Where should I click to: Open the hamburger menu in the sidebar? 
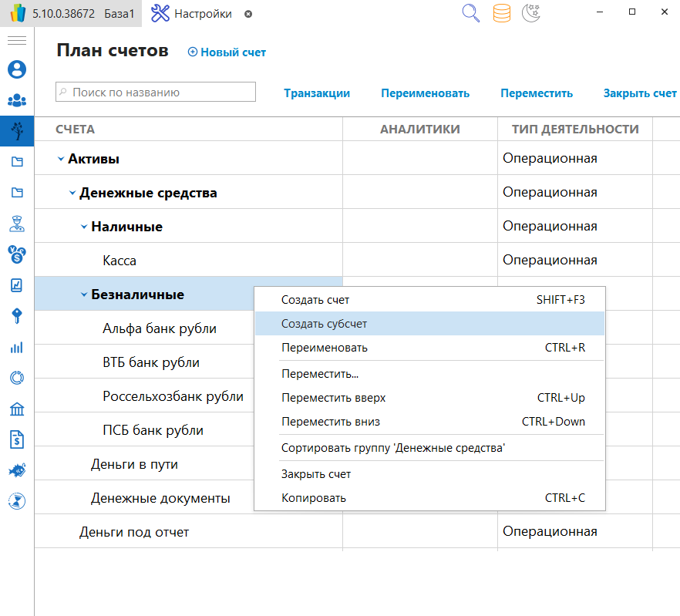17,40
